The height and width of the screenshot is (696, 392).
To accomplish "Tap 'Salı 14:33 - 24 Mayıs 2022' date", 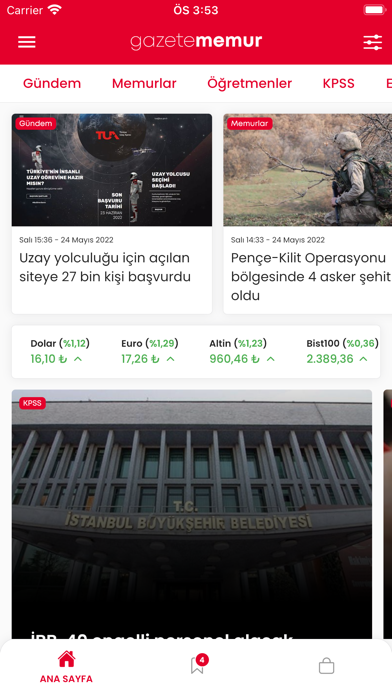I will tap(278, 240).
